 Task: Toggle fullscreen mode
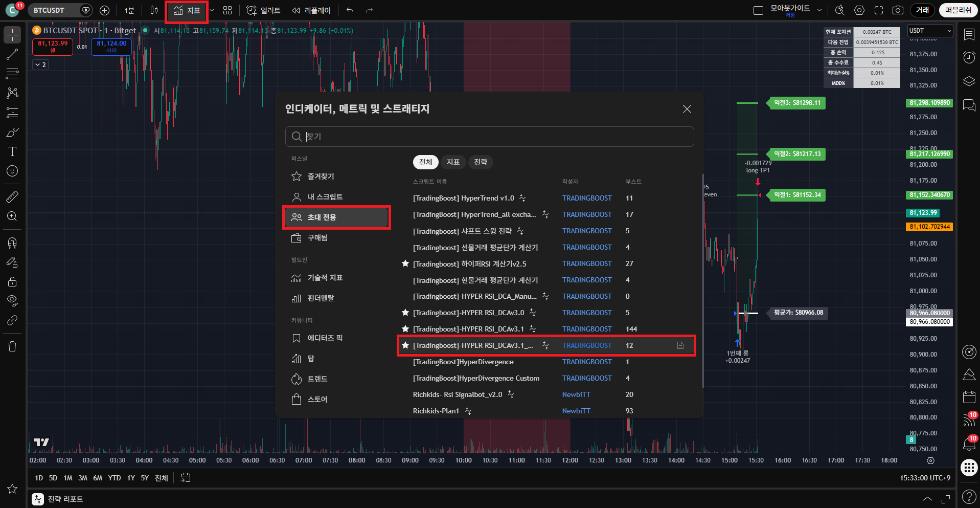point(879,10)
